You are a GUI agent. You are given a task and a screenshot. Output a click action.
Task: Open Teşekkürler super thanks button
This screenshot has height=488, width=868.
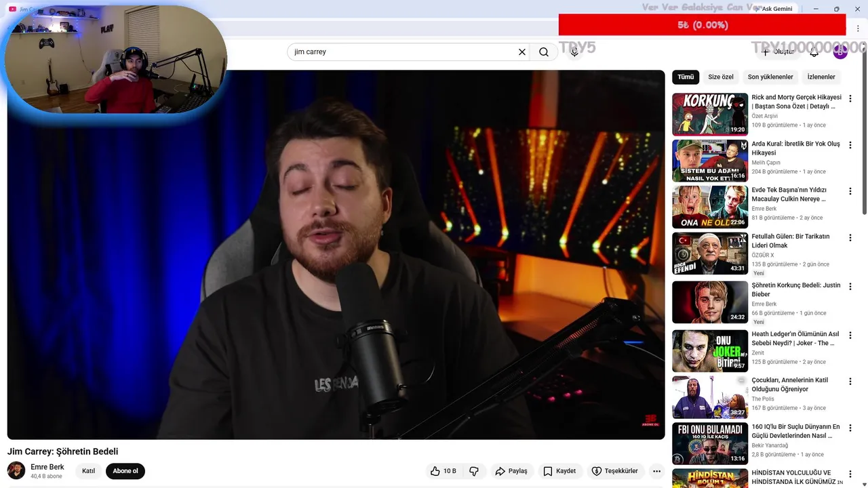click(615, 471)
